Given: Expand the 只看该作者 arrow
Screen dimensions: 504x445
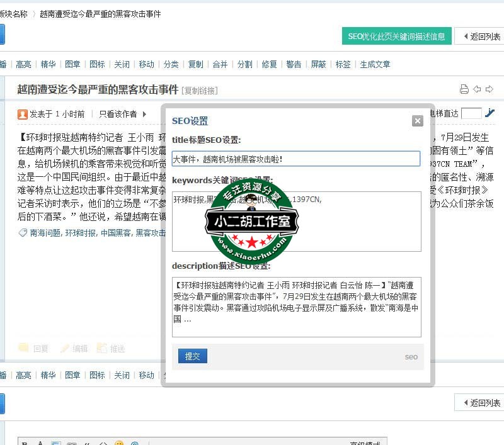Looking at the screenshot, I should pyautogui.click(x=144, y=114).
